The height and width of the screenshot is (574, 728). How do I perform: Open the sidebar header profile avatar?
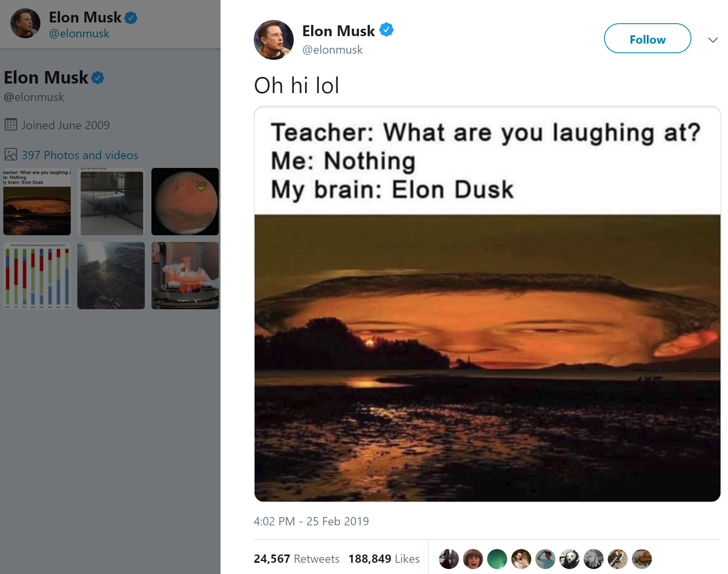tap(25, 23)
